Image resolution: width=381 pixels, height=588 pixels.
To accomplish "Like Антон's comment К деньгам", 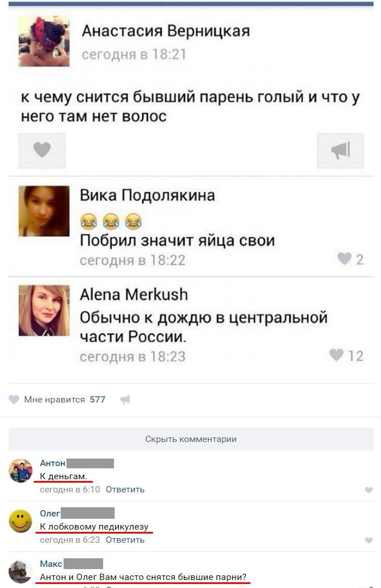I will [x=368, y=490].
